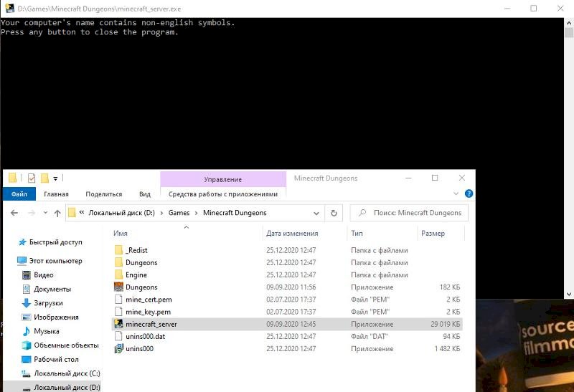Switch to the Поделиться ribbon tab
574x392 pixels.
[103, 193]
